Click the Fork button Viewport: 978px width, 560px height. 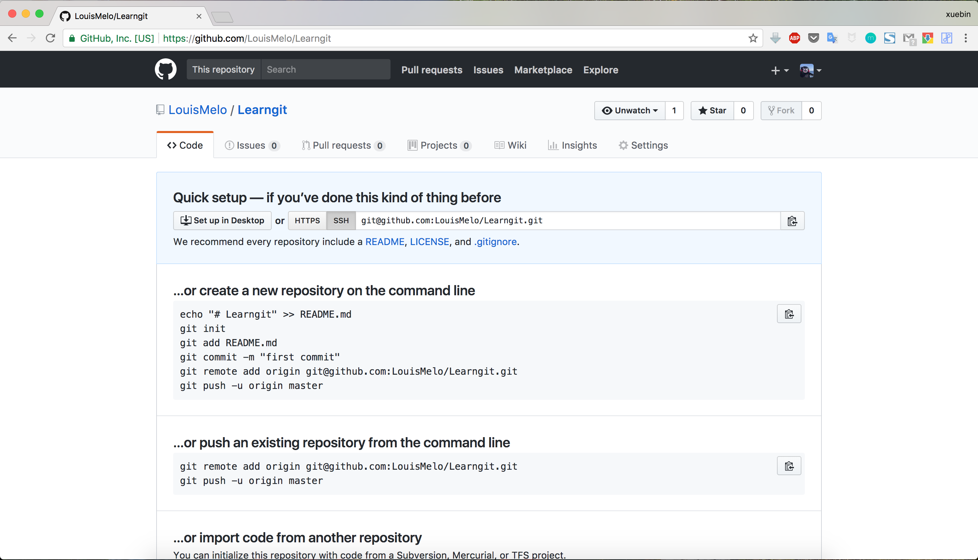pos(781,111)
